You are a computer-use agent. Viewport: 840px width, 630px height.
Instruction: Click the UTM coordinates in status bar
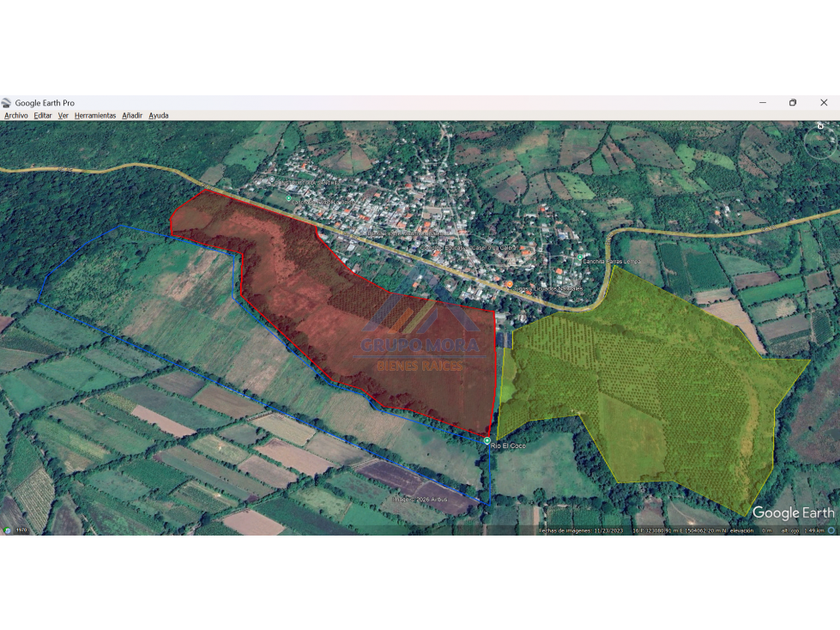[x=680, y=530]
